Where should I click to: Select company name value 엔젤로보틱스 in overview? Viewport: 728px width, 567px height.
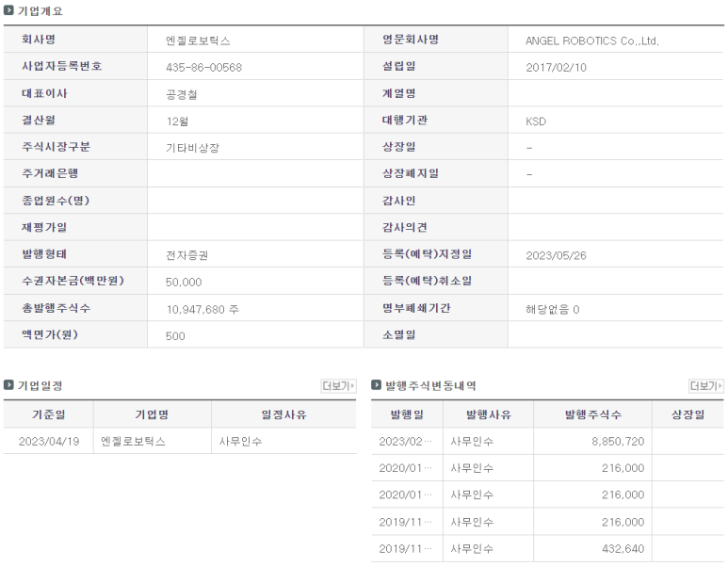click(x=198, y=40)
